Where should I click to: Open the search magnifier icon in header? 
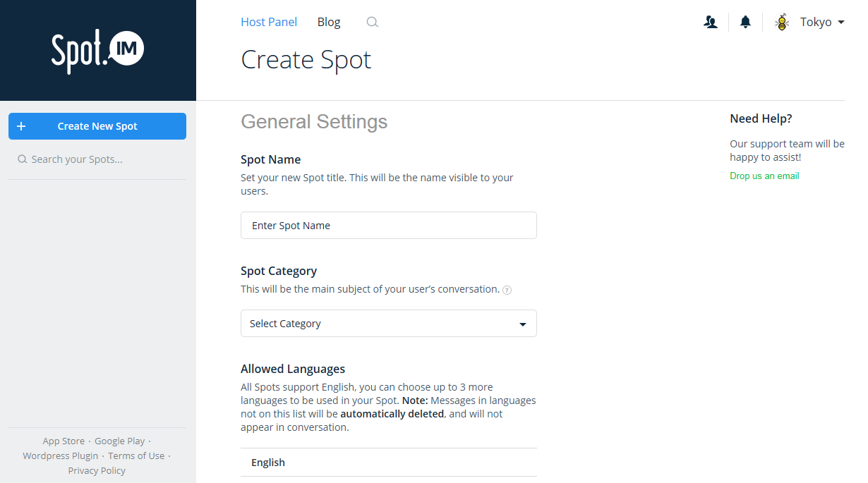click(x=373, y=23)
